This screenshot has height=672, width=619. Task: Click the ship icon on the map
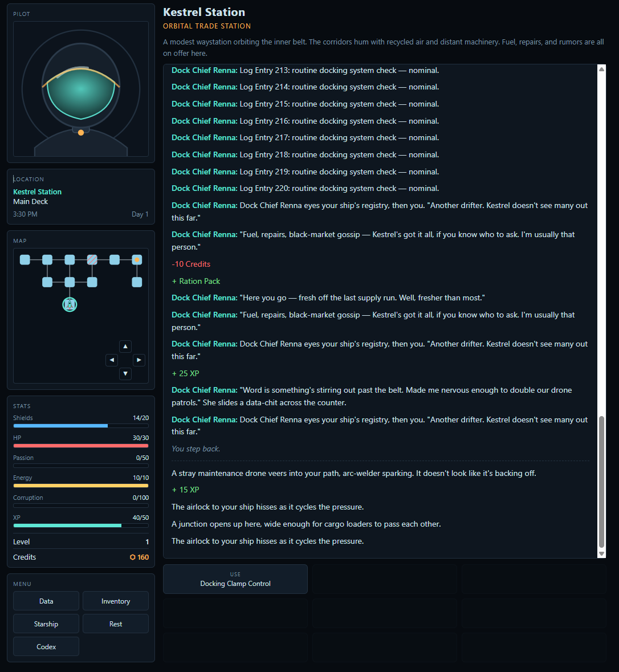click(x=70, y=304)
